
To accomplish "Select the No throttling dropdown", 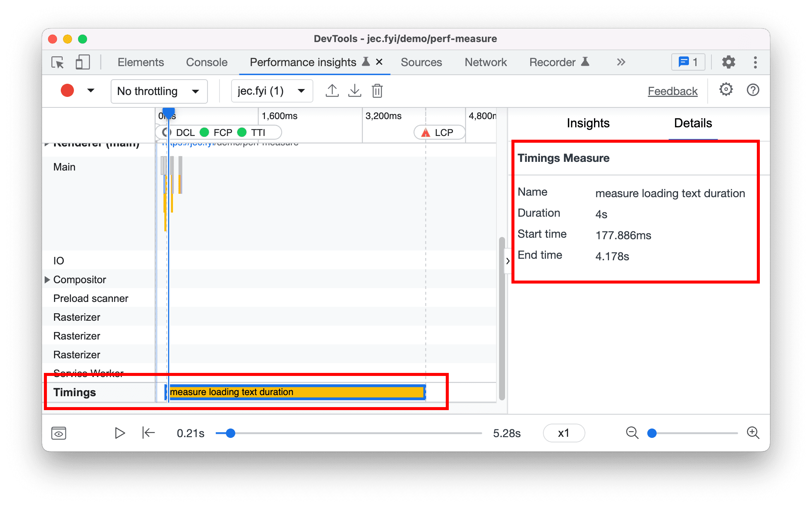I will (155, 91).
